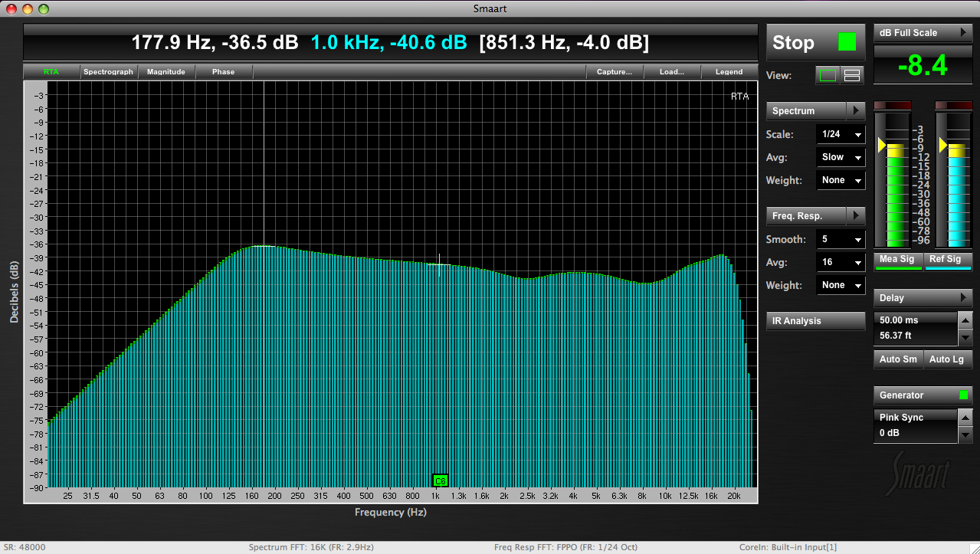Open the Spectrum Scale dropdown showing 1/24

click(841, 135)
